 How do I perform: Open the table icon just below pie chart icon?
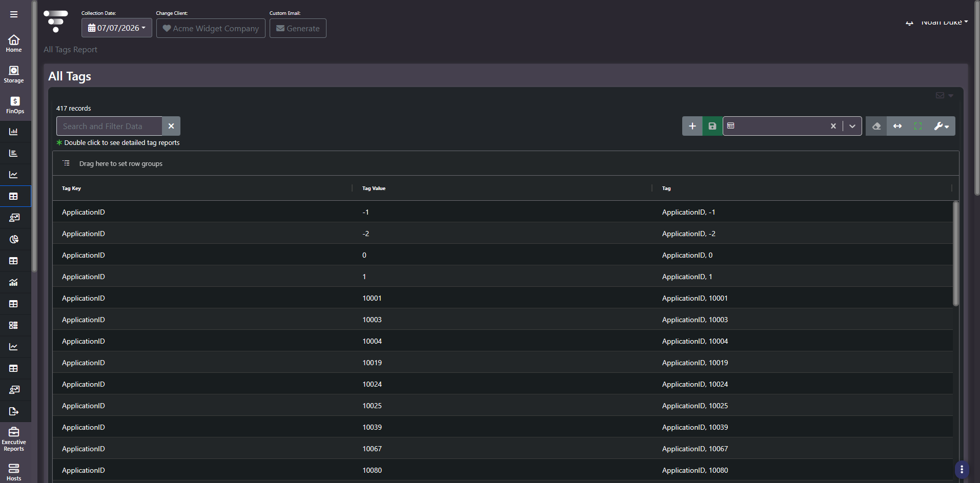tap(14, 261)
